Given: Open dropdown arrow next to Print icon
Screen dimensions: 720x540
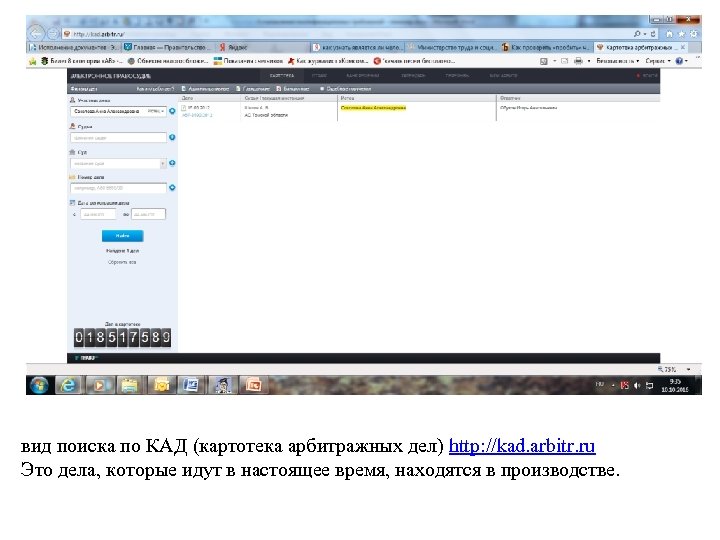Looking at the screenshot, I should pyautogui.click(x=589, y=61).
